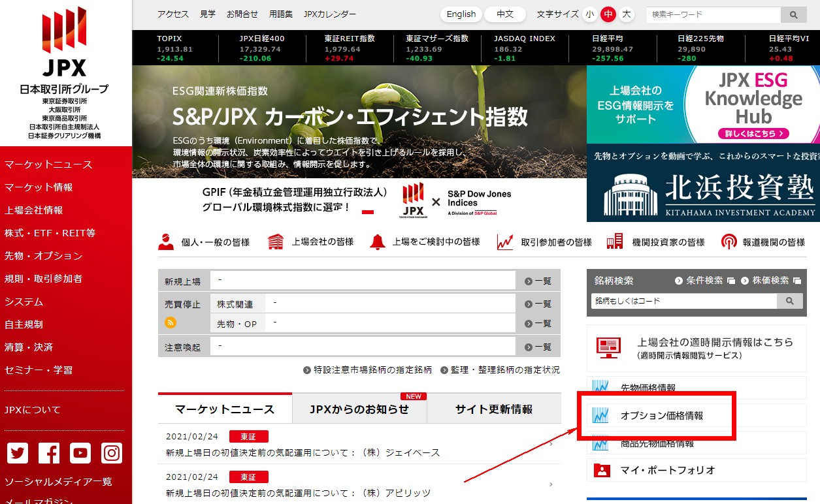Click the chart icon beside 商品先物価格情報
This screenshot has width=820, height=504.
(600, 443)
